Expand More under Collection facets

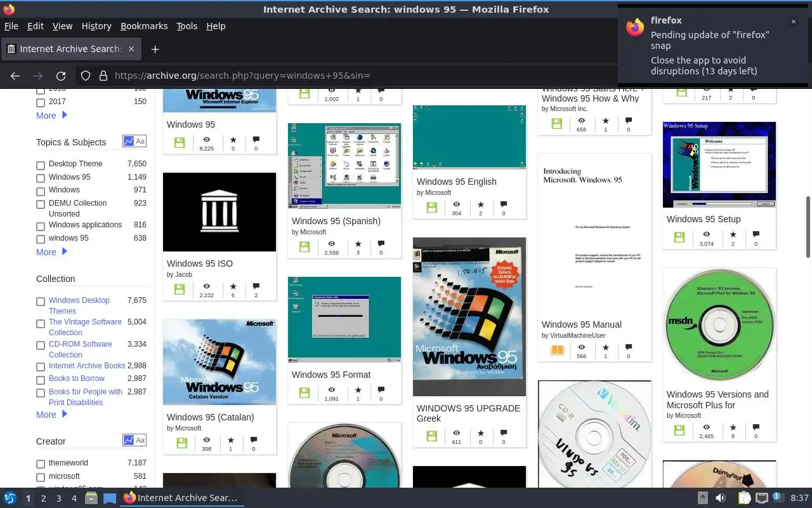tap(51, 415)
